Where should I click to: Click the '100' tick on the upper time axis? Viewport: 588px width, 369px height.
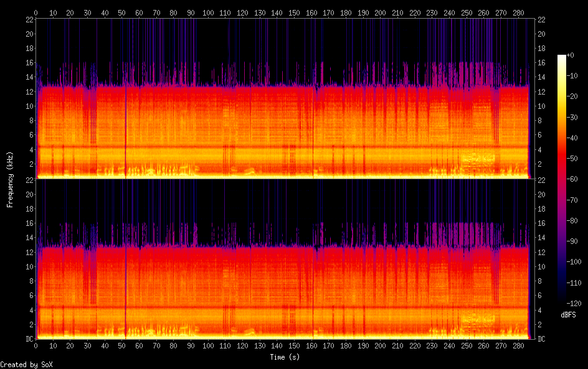click(208, 12)
